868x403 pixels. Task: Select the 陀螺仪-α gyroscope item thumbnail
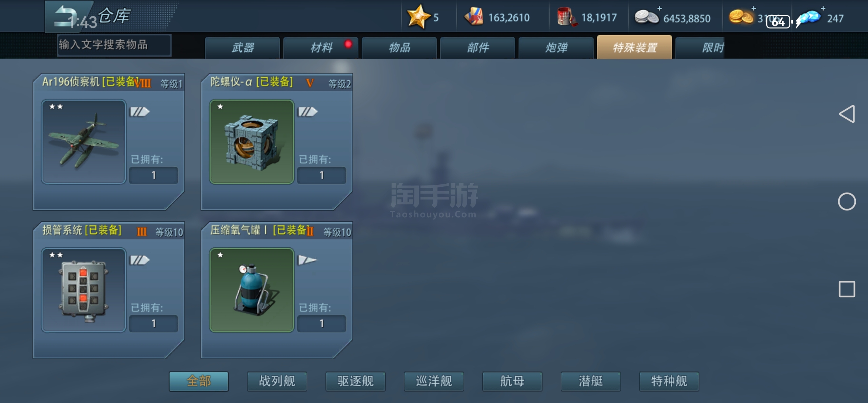[252, 142]
